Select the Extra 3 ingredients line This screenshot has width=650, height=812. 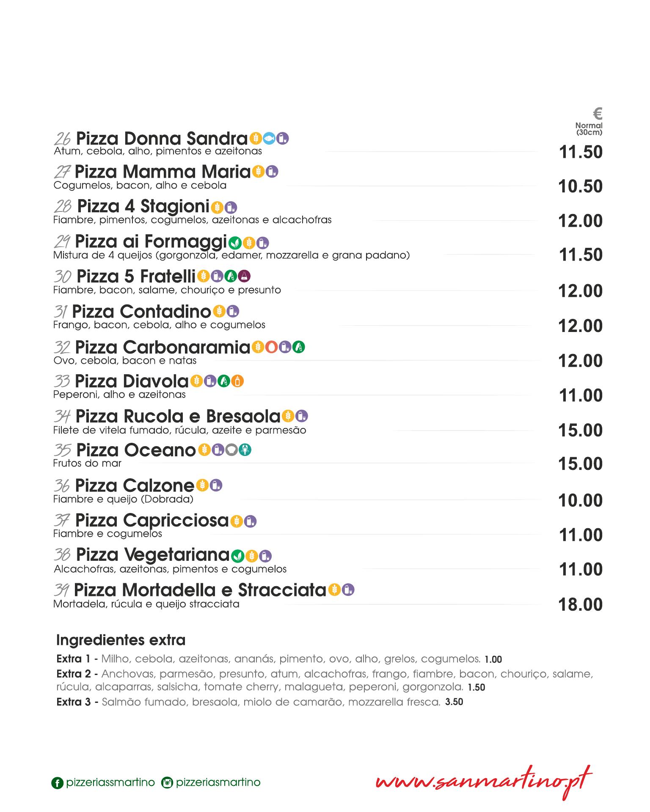[x=260, y=702]
